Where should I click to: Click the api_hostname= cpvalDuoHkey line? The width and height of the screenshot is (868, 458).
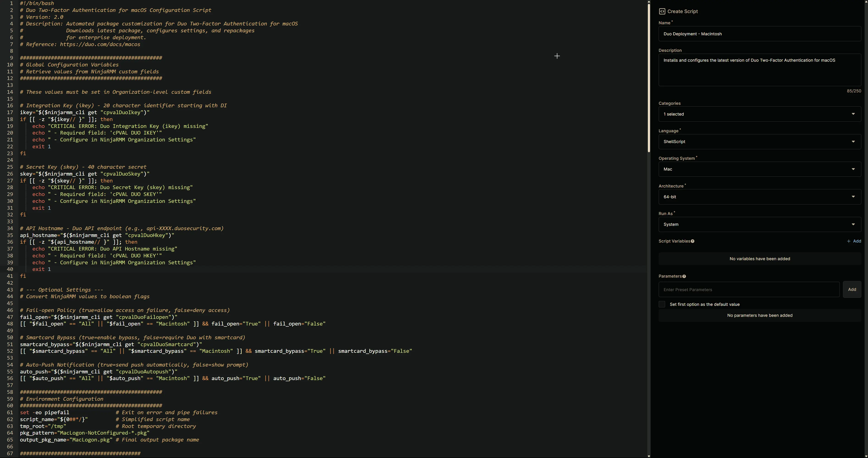97,235
